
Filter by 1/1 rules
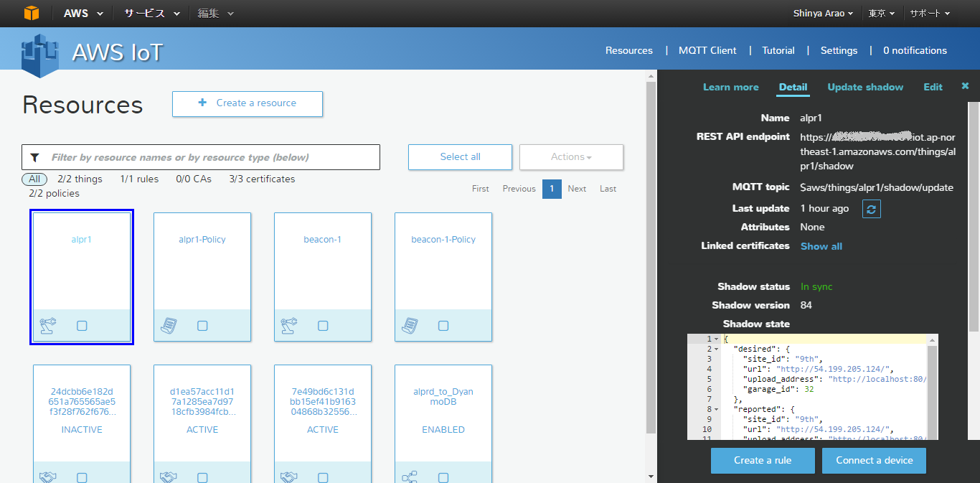click(139, 179)
